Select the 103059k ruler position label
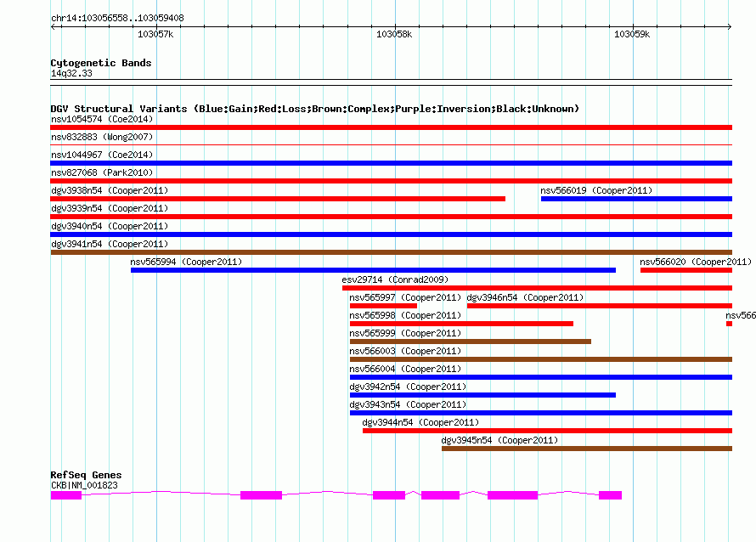The image size is (756, 542). pyautogui.click(x=632, y=34)
